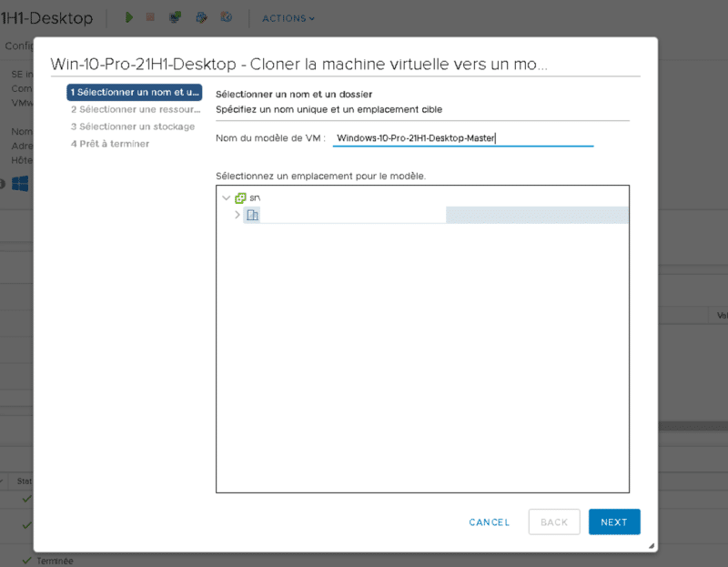The width and height of the screenshot is (728, 567).
Task: Go to step 4 Prêt à terminer
Action: click(110, 144)
